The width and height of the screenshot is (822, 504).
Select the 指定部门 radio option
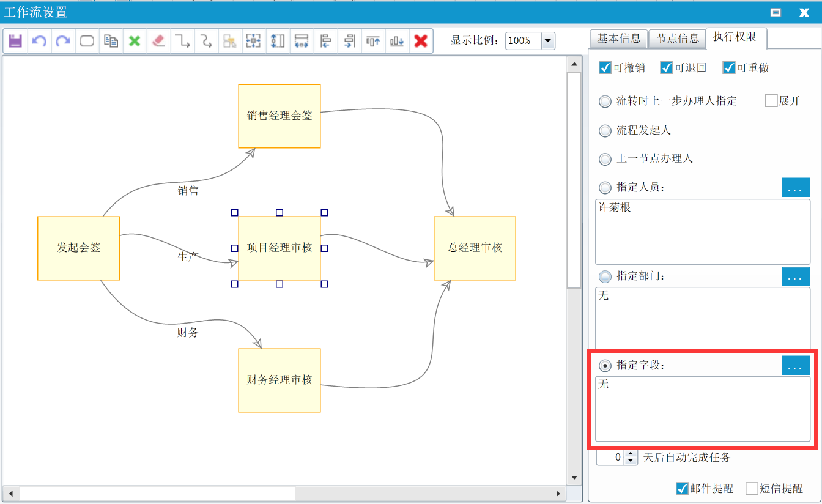pos(605,276)
